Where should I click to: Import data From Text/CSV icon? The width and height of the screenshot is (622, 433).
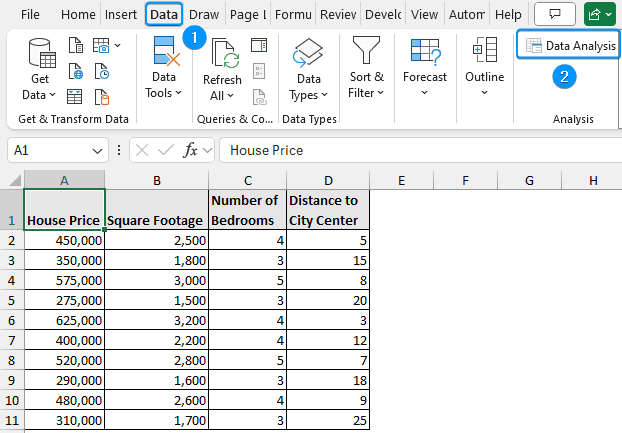[75, 46]
